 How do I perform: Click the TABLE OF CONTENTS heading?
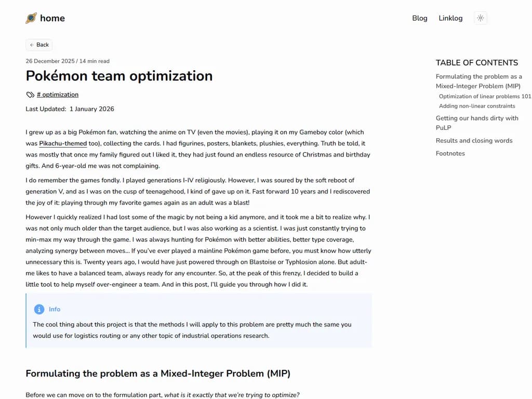coord(476,63)
